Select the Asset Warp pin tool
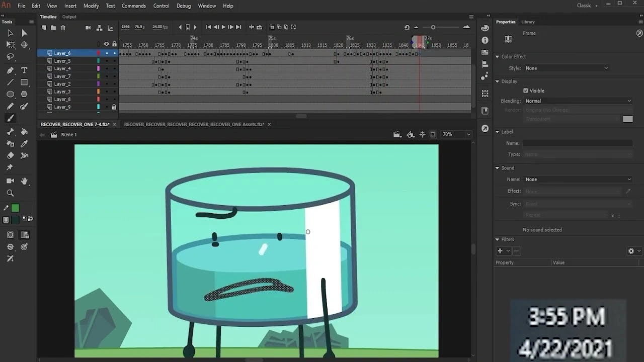This screenshot has width=644, height=362. tap(10, 168)
